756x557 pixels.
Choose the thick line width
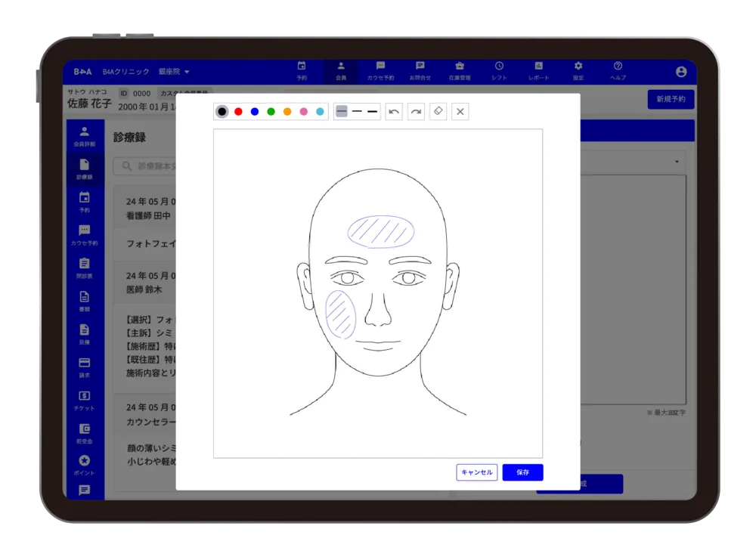pyautogui.click(x=372, y=112)
